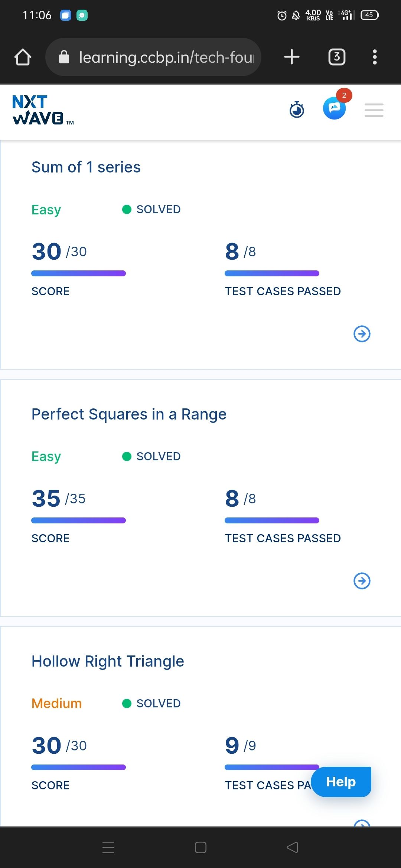The height and width of the screenshot is (868, 401).
Task: Click the Sum of 1 series score progress bar
Action: pos(79,273)
